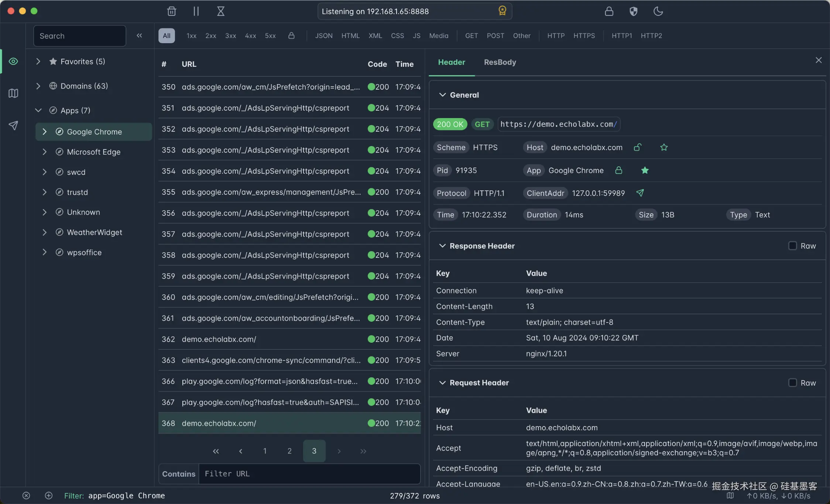Click the hourglass icon in the top toolbar
The width and height of the screenshot is (830, 504).
pos(220,11)
